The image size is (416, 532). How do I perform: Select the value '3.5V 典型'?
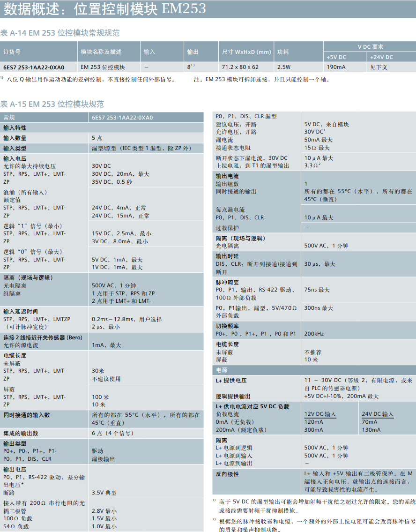pyautogui.click(x=104, y=493)
